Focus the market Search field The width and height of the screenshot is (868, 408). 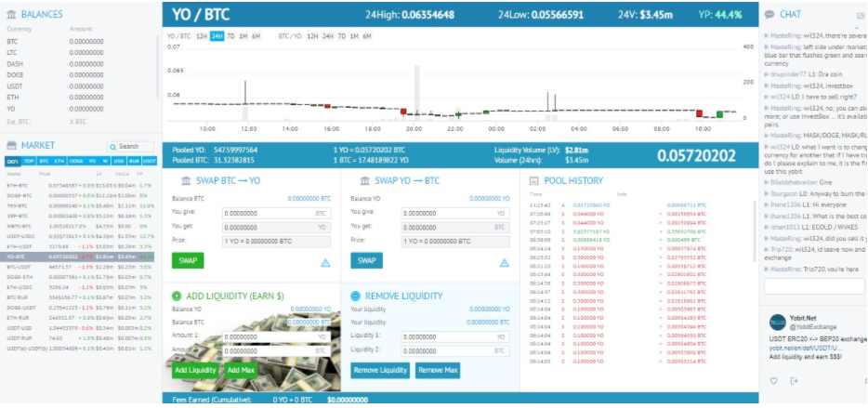(x=131, y=147)
